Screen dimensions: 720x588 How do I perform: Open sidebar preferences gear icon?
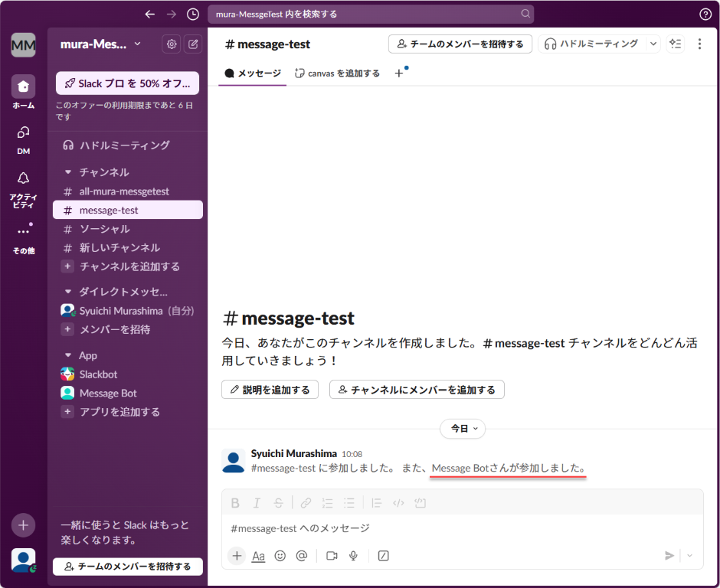tap(172, 44)
